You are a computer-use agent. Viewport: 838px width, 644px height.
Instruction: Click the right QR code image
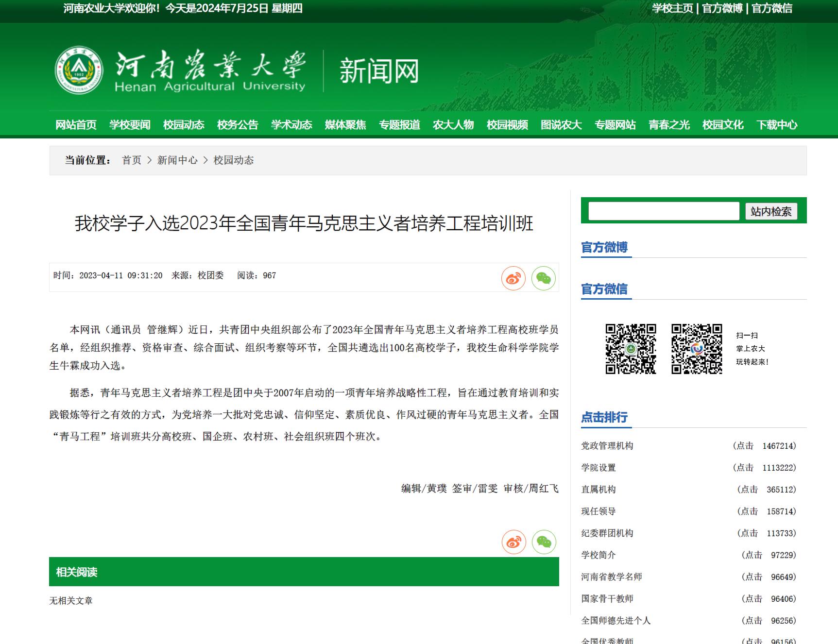tap(697, 349)
